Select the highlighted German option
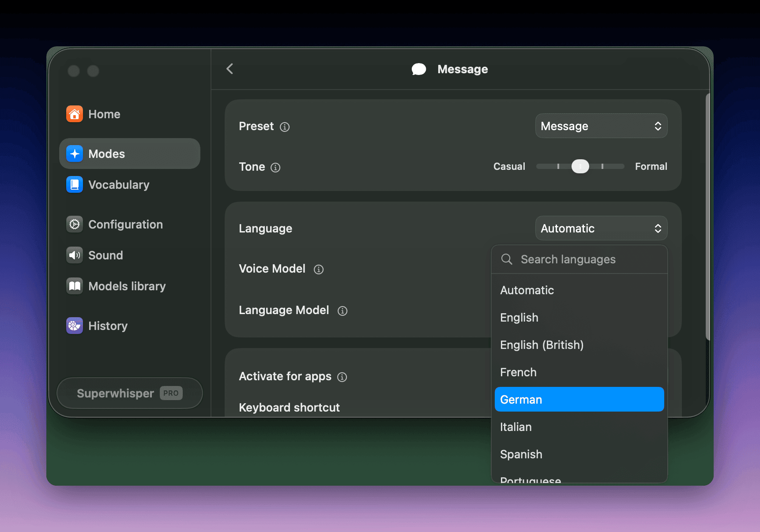This screenshot has width=760, height=532. pyautogui.click(x=579, y=400)
